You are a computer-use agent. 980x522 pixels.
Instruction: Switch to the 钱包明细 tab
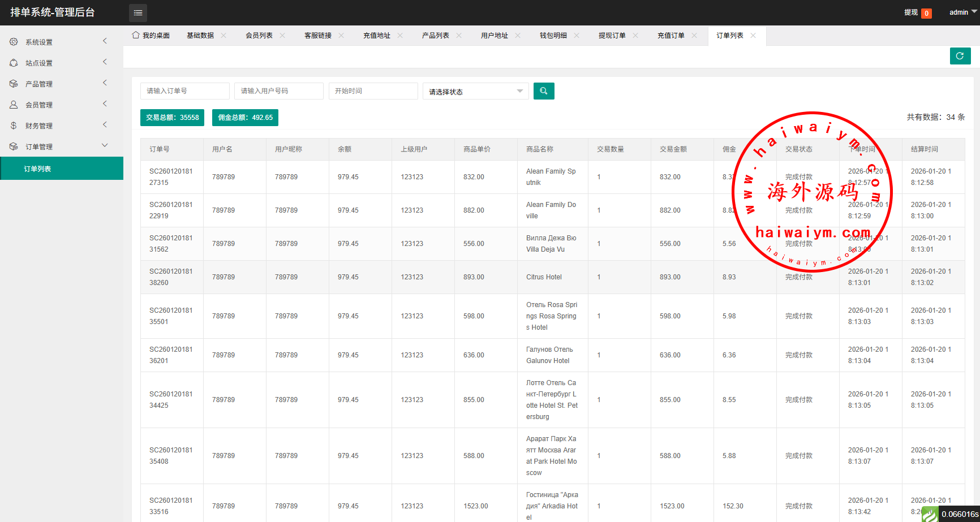(553, 36)
